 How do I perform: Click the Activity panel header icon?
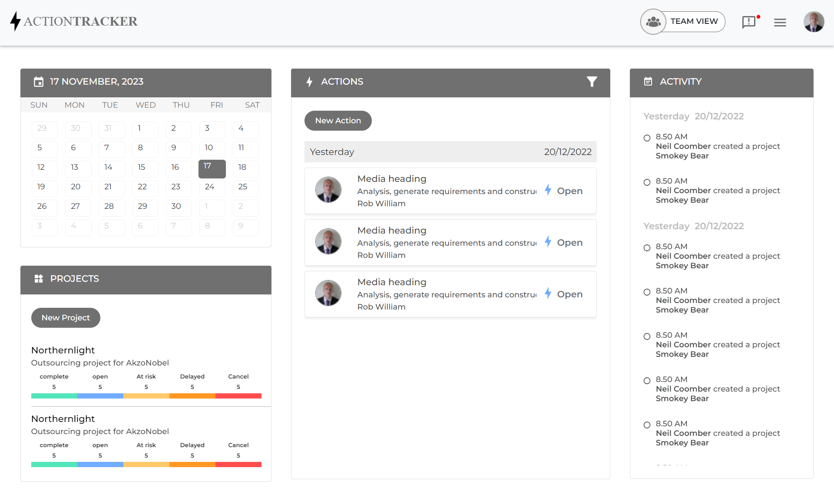648,82
